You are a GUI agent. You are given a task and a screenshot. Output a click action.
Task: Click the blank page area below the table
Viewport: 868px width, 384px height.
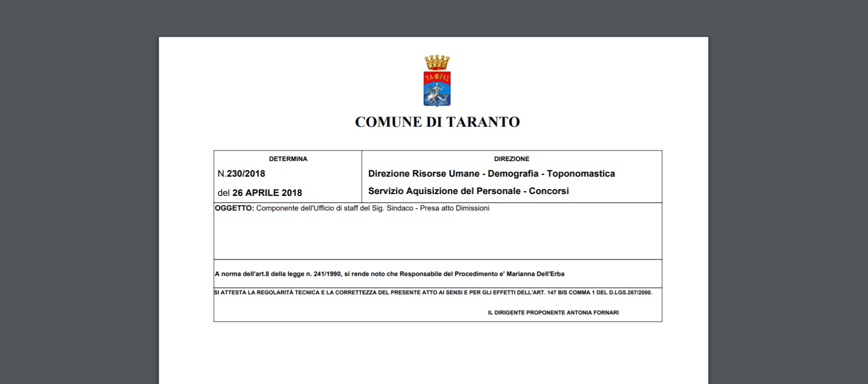433,353
